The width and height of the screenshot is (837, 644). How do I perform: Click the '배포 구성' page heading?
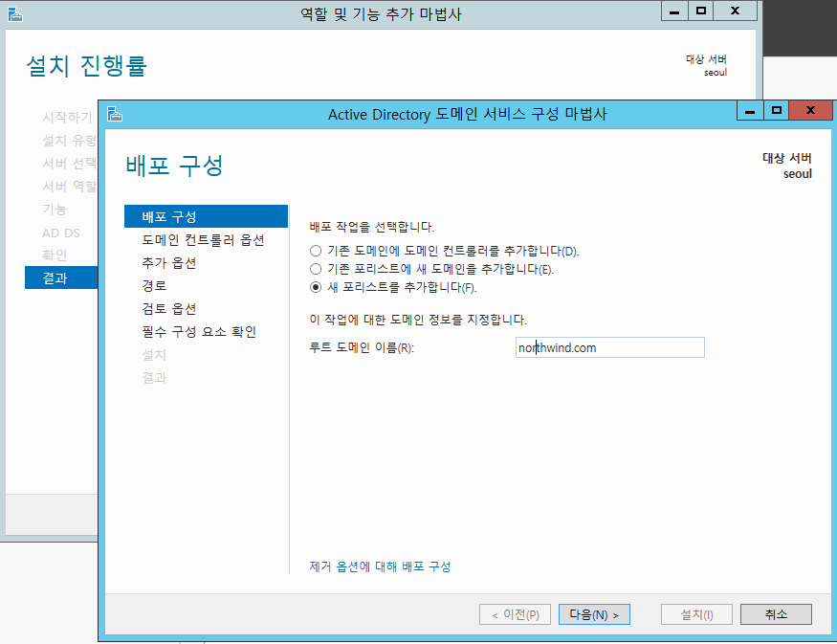(174, 165)
